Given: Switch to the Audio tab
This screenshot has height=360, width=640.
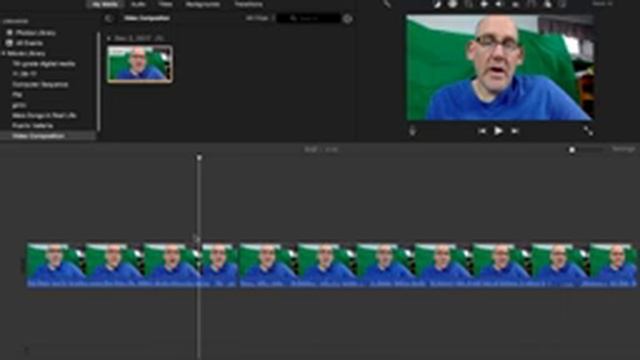Looking at the screenshot, I should pyautogui.click(x=138, y=4).
